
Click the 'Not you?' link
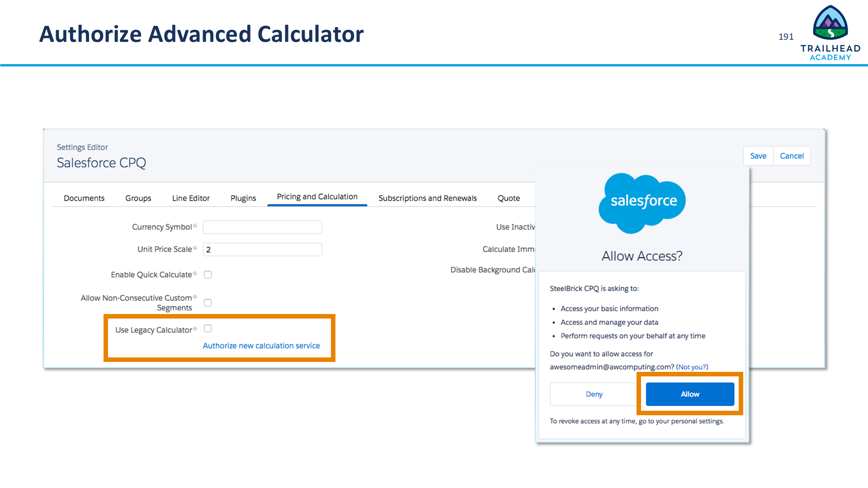pyautogui.click(x=692, y=367)
